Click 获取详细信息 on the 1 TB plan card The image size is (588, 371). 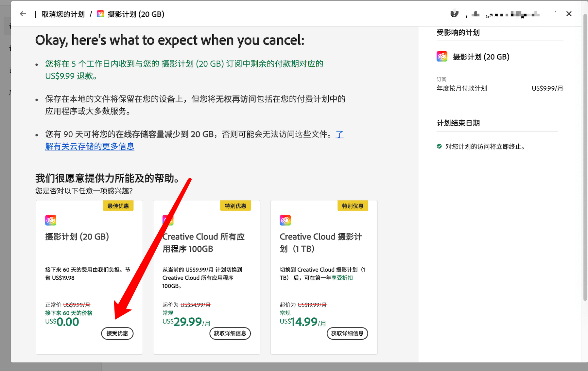[x=347, y=333]
